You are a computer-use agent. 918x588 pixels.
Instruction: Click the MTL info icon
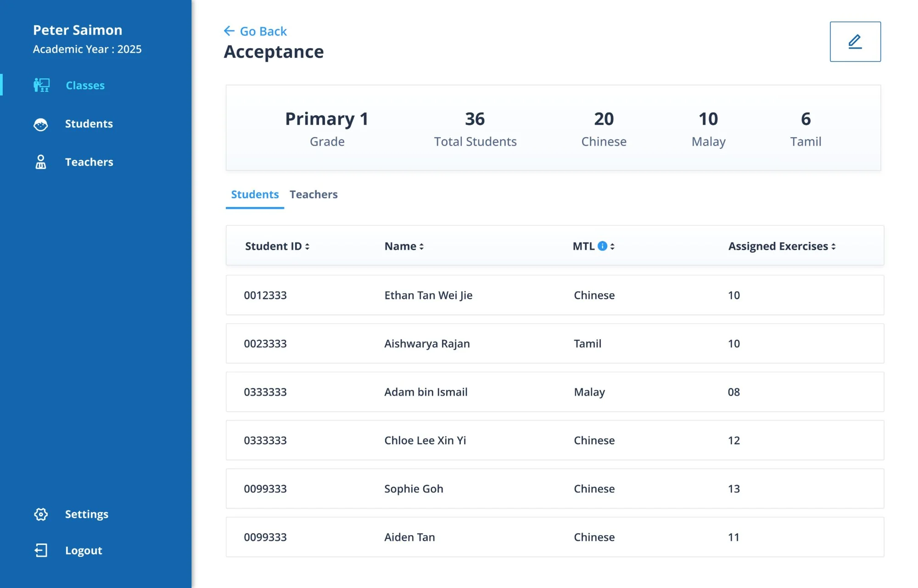click(602, 246)
